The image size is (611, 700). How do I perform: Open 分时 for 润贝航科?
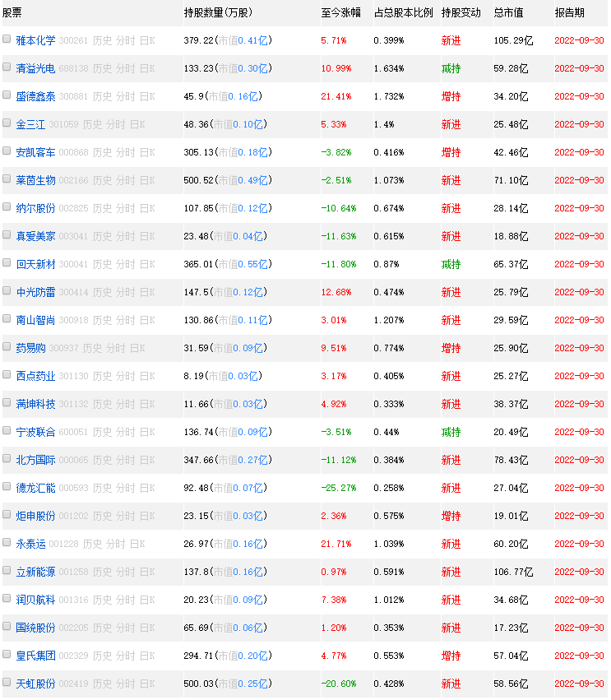(x=126, y=600)
